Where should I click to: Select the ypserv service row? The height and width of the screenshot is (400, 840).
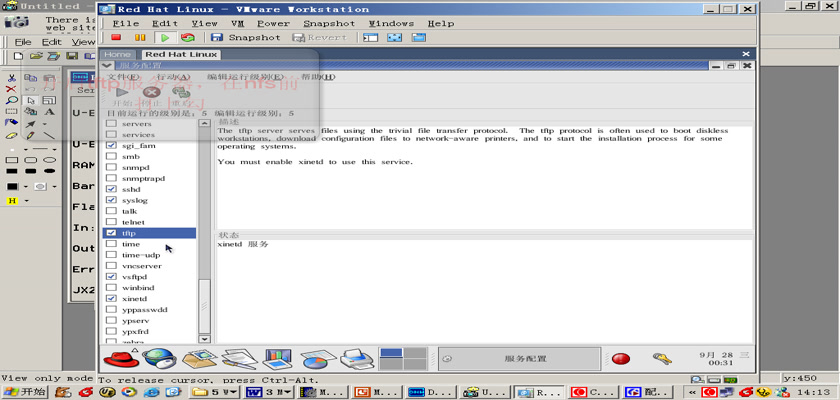click(x=149, y=321)
